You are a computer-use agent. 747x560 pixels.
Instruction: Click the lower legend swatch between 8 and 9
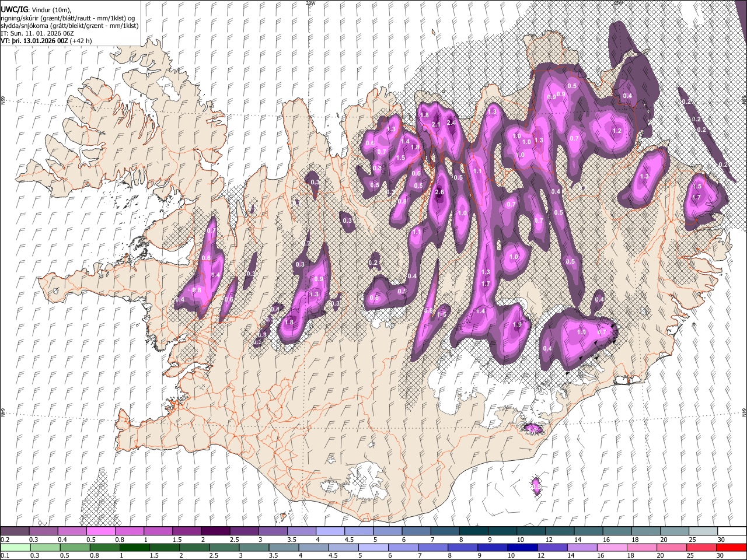tap(463, 547)
